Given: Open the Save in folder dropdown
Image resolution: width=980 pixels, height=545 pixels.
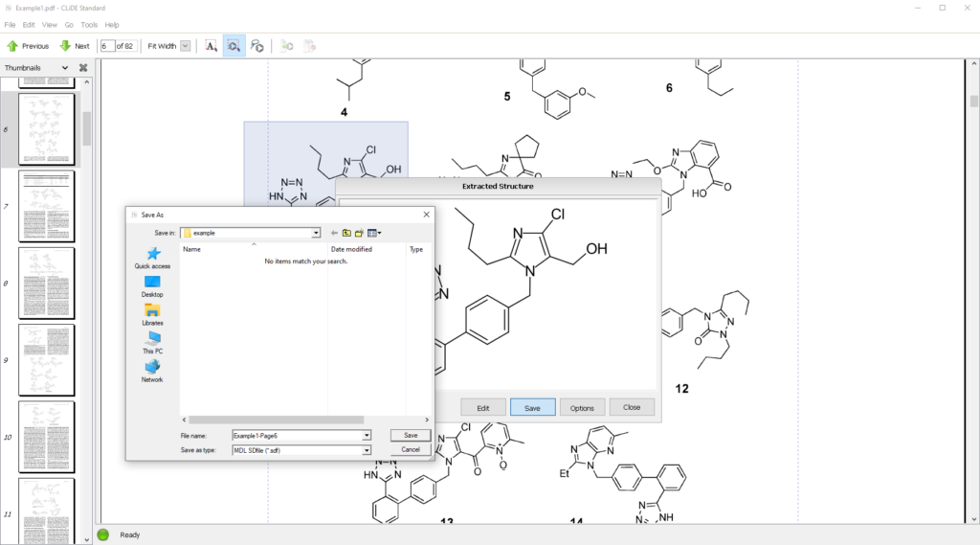Looking at the screenshot, I should [316, 233].
